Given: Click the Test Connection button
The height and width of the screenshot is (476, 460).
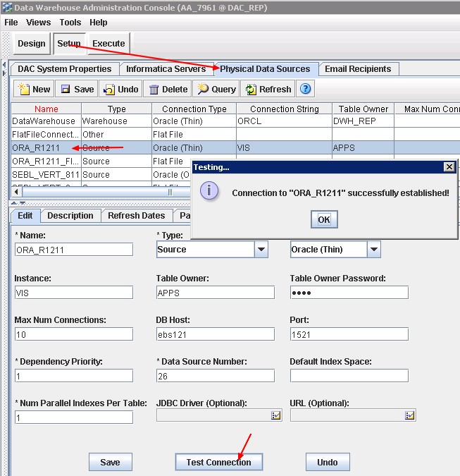Looking at the screenshot, I should (x=218, y=462).
